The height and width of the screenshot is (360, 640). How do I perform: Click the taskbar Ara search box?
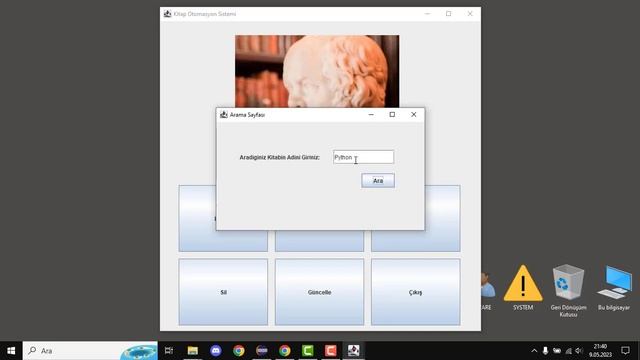pos(90,351)
